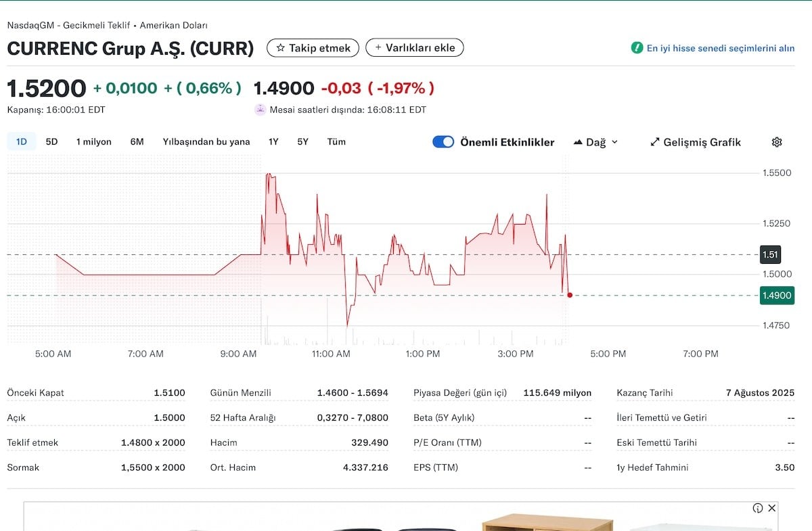
Task: Click the CURRENC Grup A.Ş. (CURR) title
Action: tap(131, 48)
